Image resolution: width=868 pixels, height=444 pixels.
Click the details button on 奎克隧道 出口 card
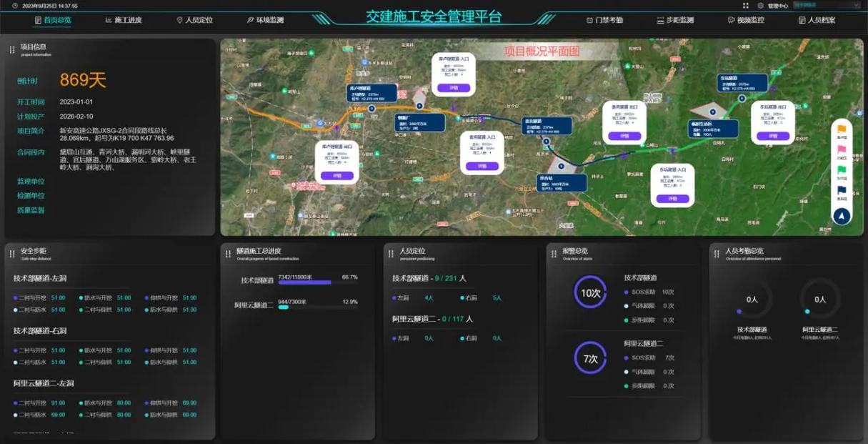click(624, 135)
